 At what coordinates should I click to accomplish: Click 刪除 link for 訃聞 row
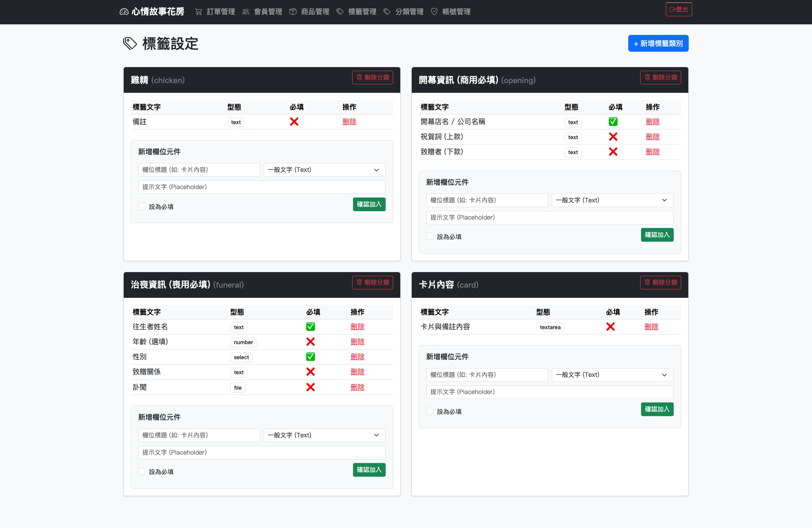357,387
